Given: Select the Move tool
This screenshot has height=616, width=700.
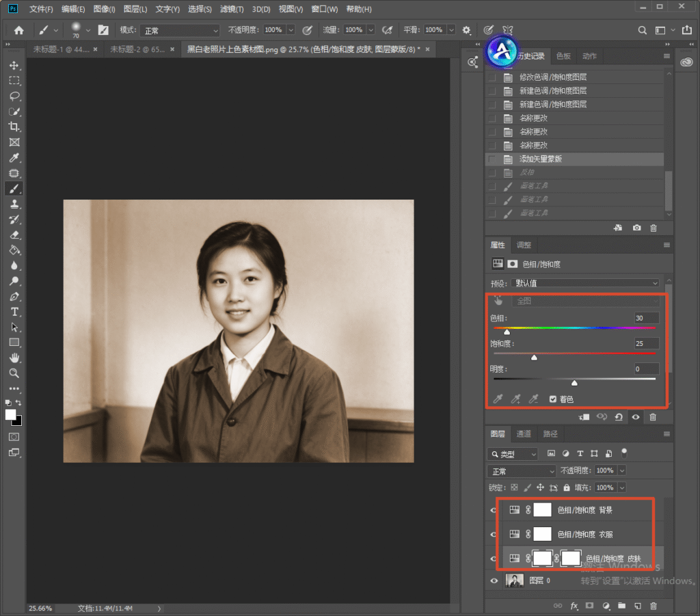Looking at the screenshot, I should (x=14, y=65).
